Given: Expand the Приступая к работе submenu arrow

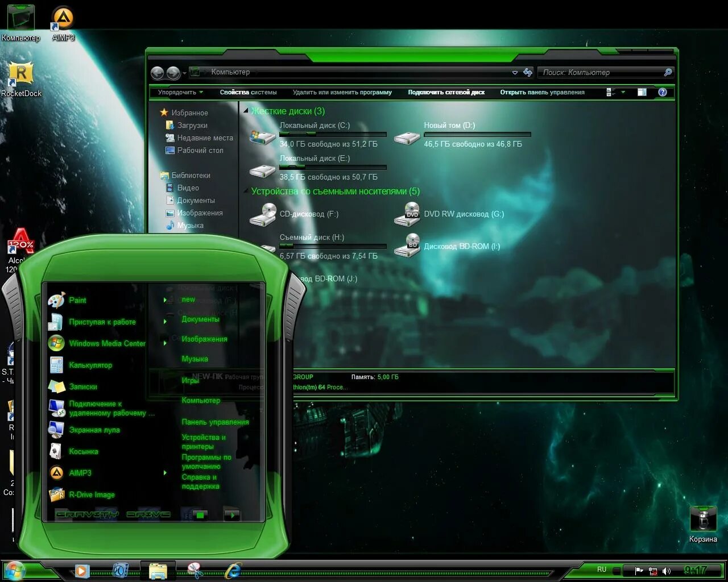Looking at the screenshot, I should 165,322.
